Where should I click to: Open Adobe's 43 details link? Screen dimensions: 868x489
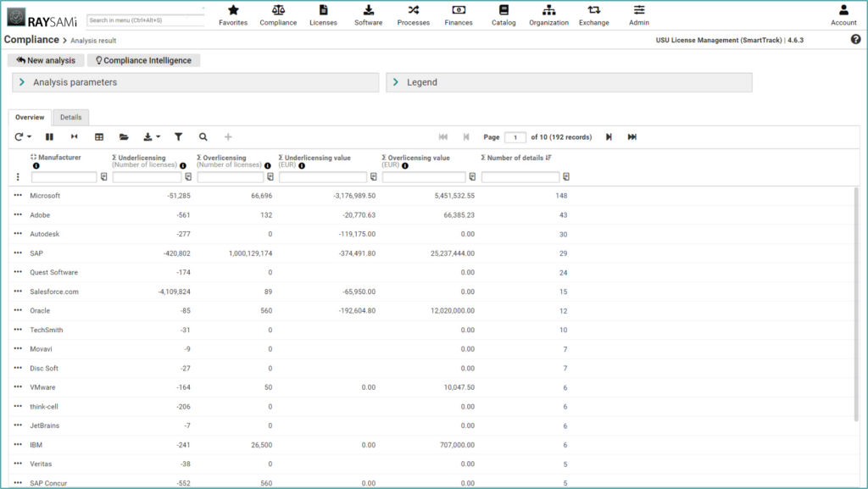(x=563, y=215)
